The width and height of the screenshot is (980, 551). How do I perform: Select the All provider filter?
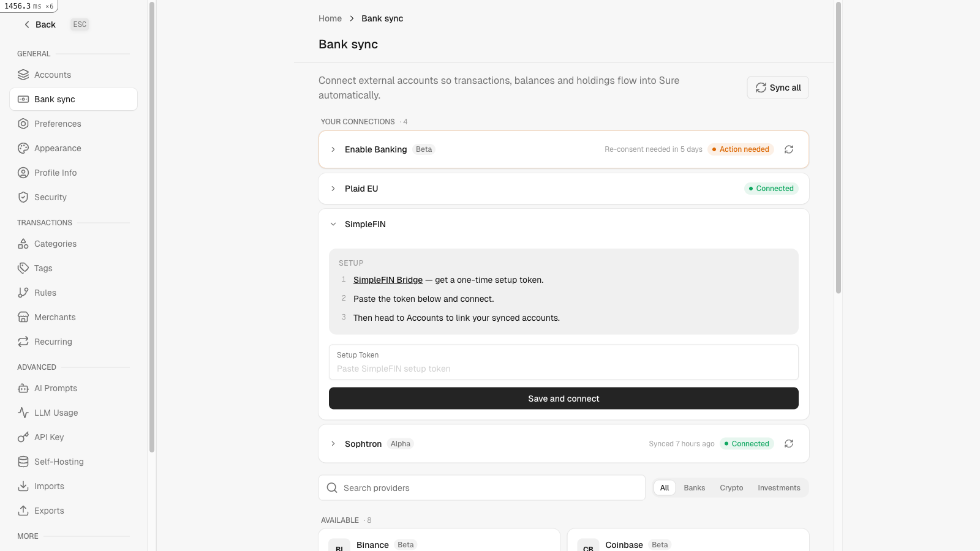click(x=665, y=488)
